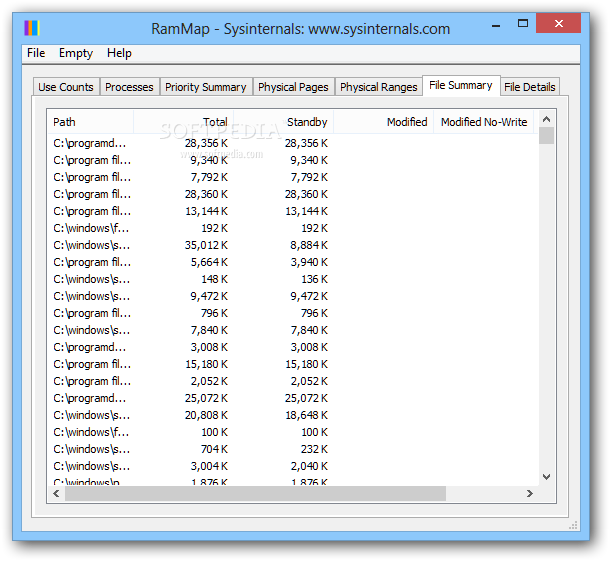The width and height of the screenshot is (610, 561).
Task: Select the row with total 28,360 K
Action: (x=293, y=194)
